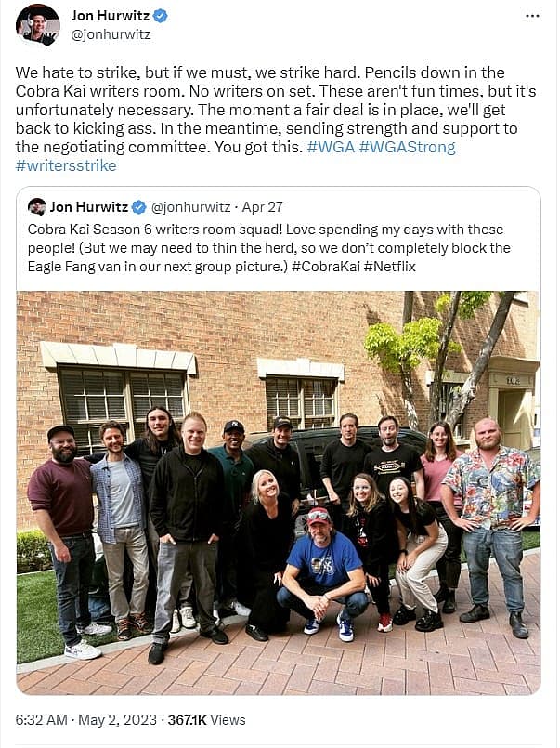Click the 367.1K Views count
Image resolution: width=560 pixels, height=748 pixels.
206,720
